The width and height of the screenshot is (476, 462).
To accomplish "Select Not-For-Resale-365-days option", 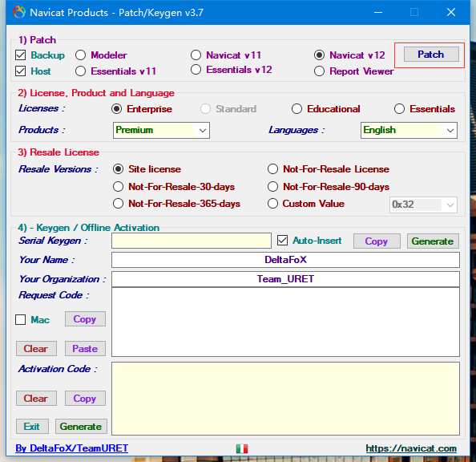I will coord(118,204).
